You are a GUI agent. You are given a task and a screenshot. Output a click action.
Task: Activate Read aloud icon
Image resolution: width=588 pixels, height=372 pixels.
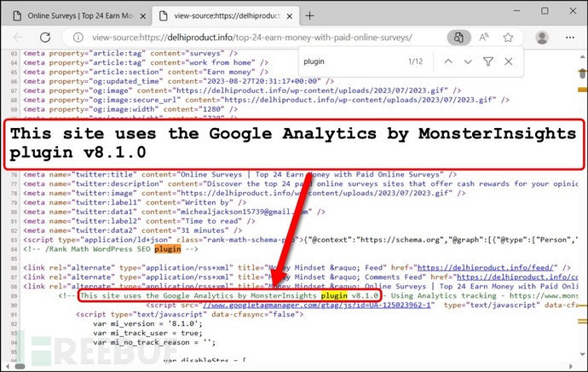pos(484,38)
